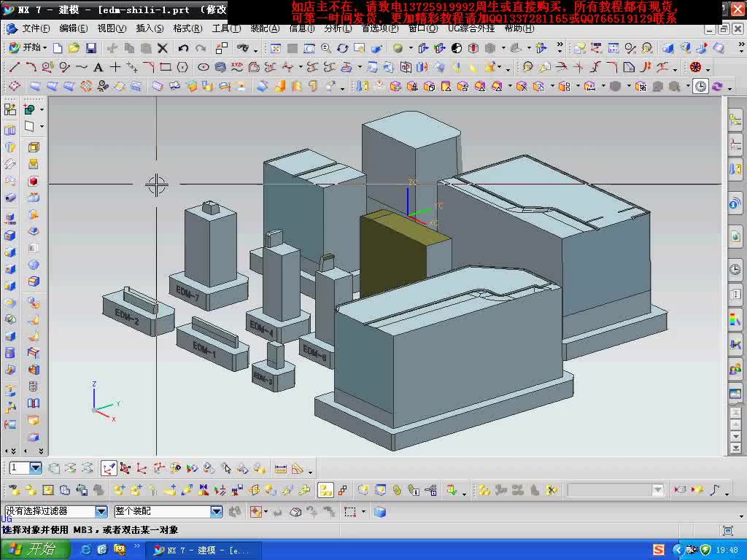
Task: Open the UG综合外挂 menu
Action: (x=471, y=29)
